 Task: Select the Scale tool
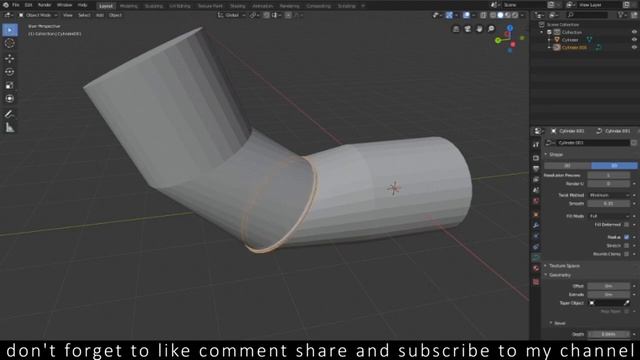pos(10,85)
